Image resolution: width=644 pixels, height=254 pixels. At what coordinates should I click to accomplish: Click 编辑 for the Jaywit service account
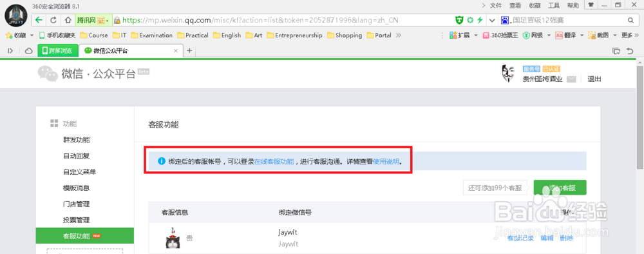click(547, 238)
